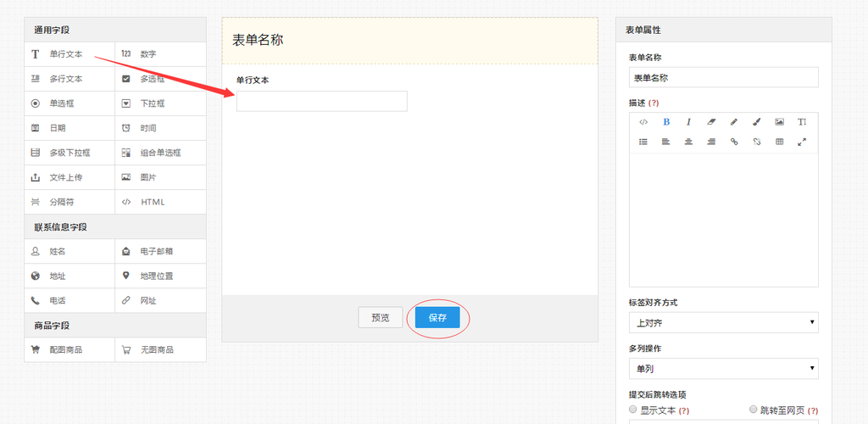Image resolution: width=868 pixels, height=424 pixels.
Task: Add a 下拉框 dropdown field
Action: [x=160, y=103]
